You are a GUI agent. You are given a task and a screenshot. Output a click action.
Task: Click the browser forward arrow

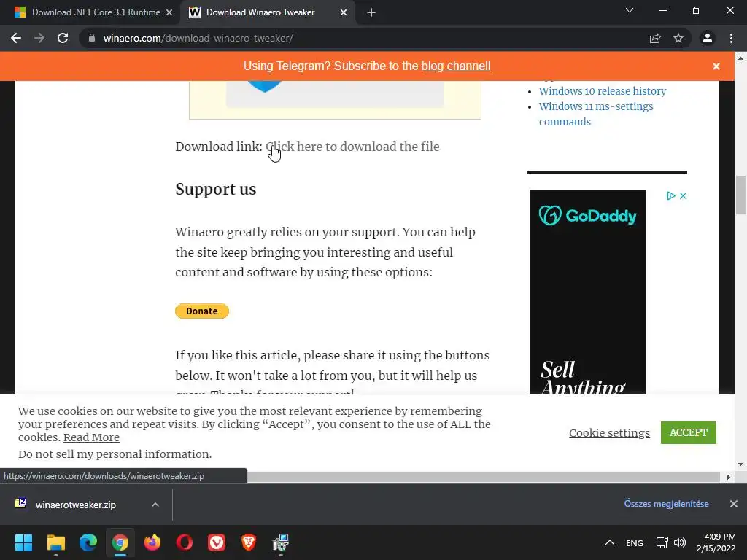click(x=39, y=38)
